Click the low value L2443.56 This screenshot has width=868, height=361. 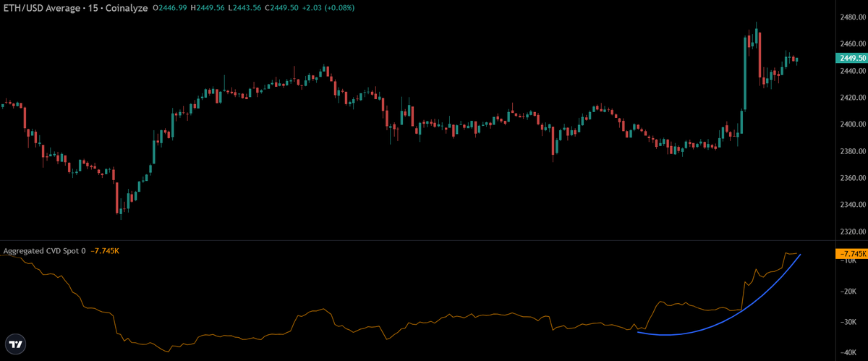[245, 7]
